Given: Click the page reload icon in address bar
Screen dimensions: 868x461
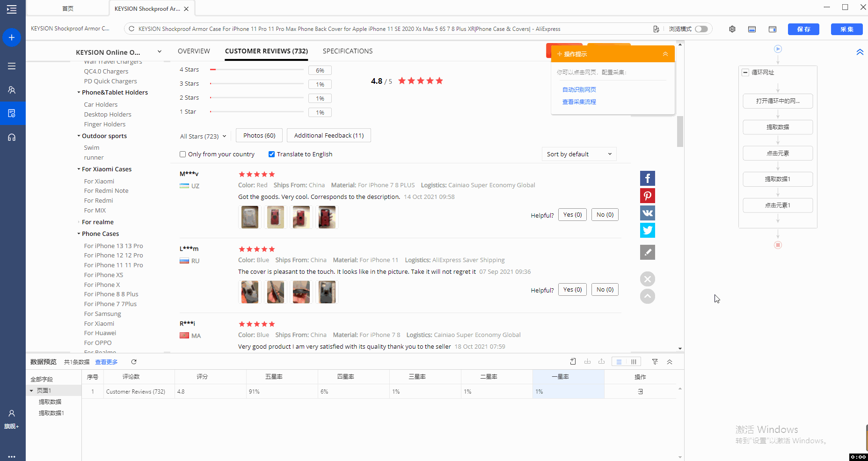Looking at the screenshot, I should point(131,29).
